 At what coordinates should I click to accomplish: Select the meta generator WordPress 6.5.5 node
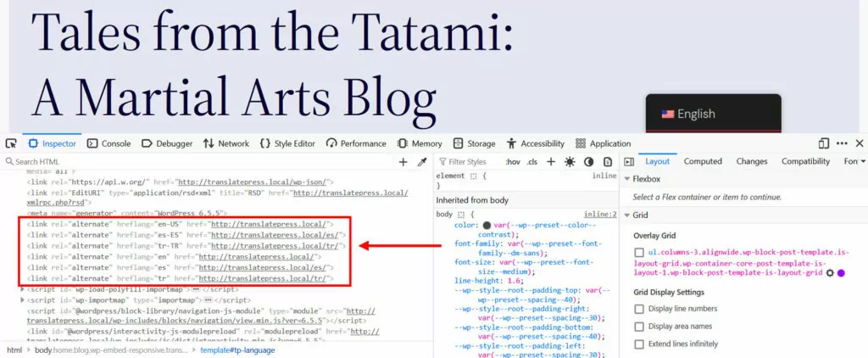click(x=127, y=213)
